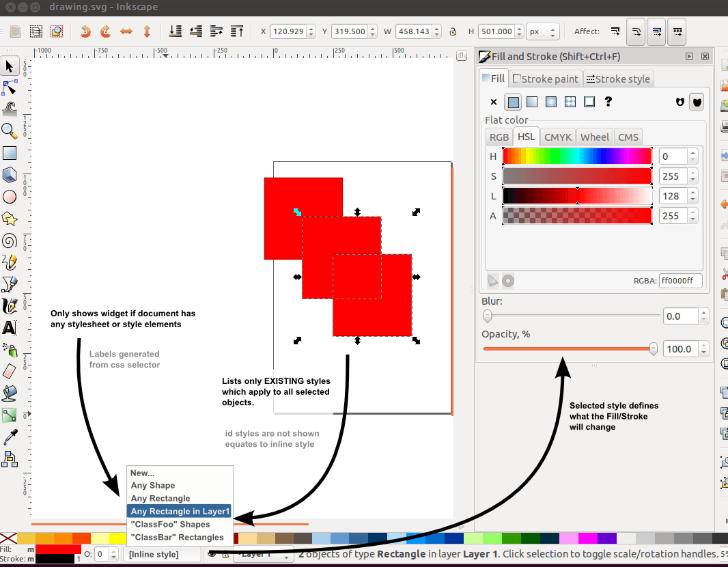Open the Stroke style tab
The height and width of the screenshot is (567, 728).
[x=618, y=79]
